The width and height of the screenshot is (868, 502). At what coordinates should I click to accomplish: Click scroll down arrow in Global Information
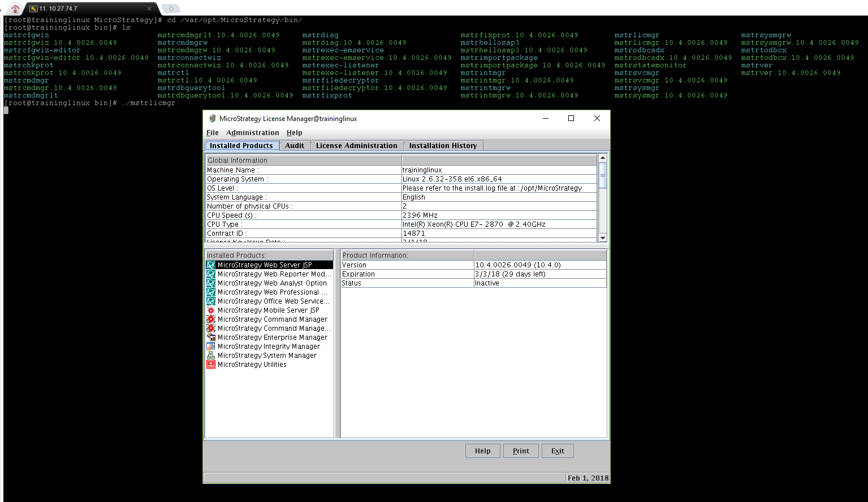point(603,238)
